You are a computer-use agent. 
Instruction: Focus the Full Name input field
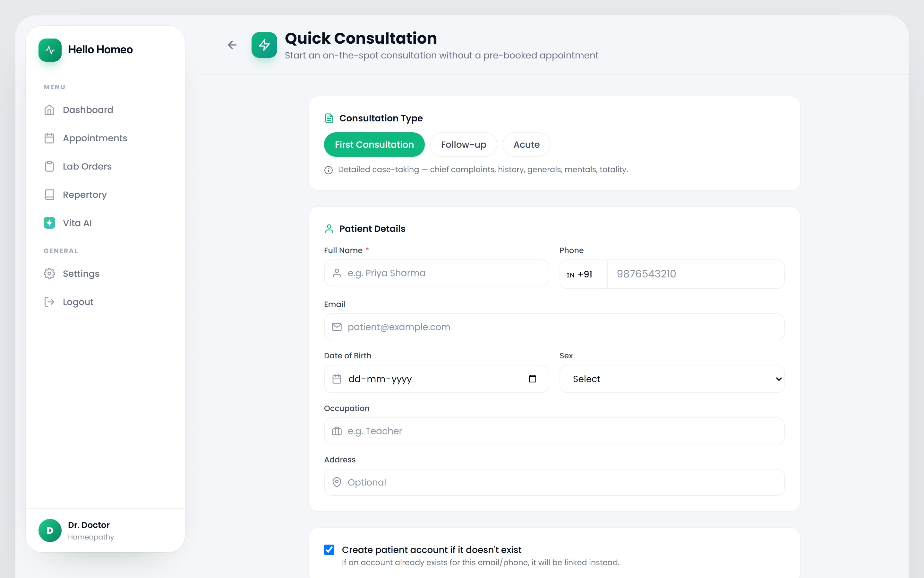click(436, 273)
